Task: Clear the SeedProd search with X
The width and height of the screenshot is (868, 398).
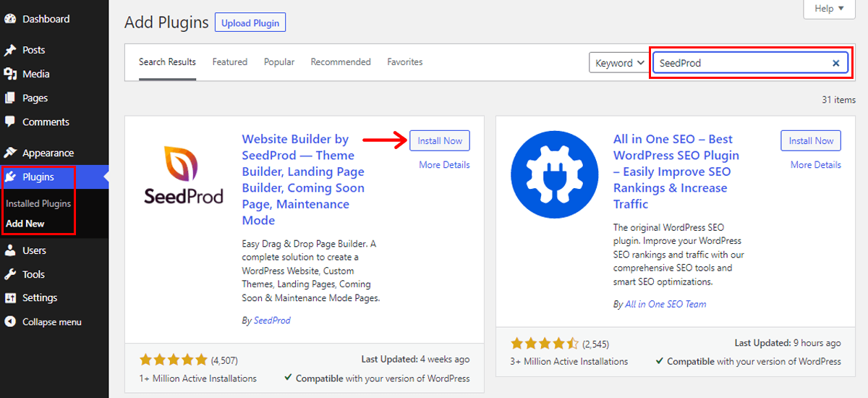Action: pyautogui.click(x=835, y=63)
